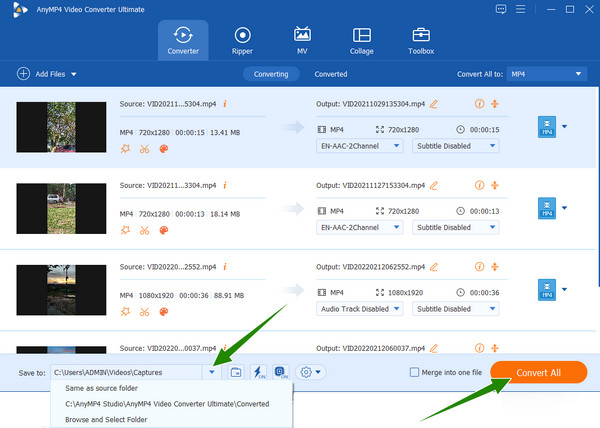
Task: Expand format arrow for first video
Action: (564, 126)
